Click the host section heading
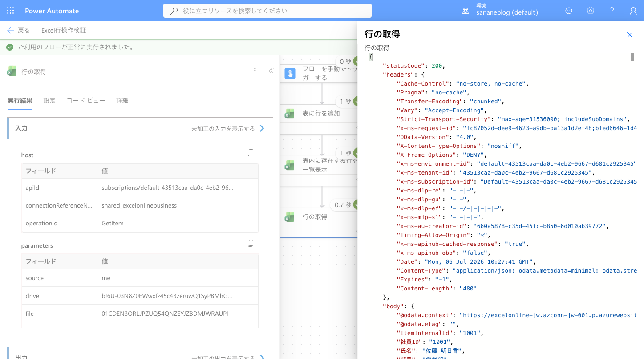Image resolution: width=644 pixels, height=359 pixels. [x=27, y=155]
